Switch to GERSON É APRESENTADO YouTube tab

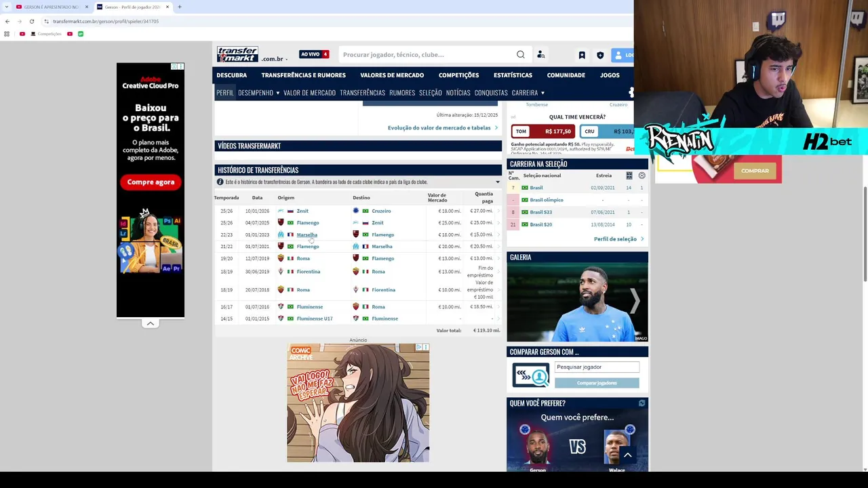[52, 7]
